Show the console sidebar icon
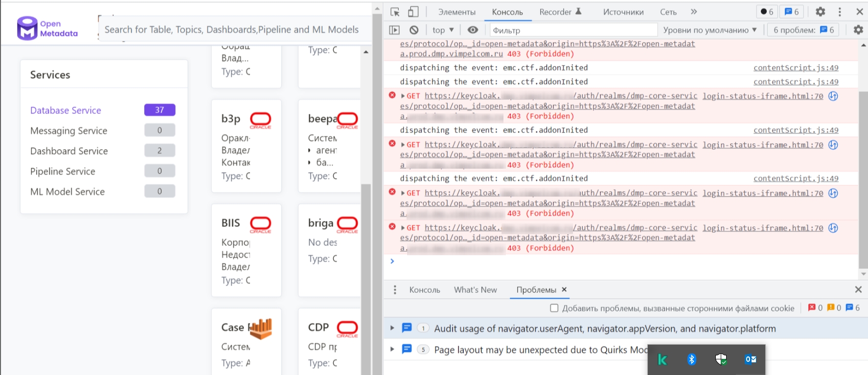 coord(394,30)
